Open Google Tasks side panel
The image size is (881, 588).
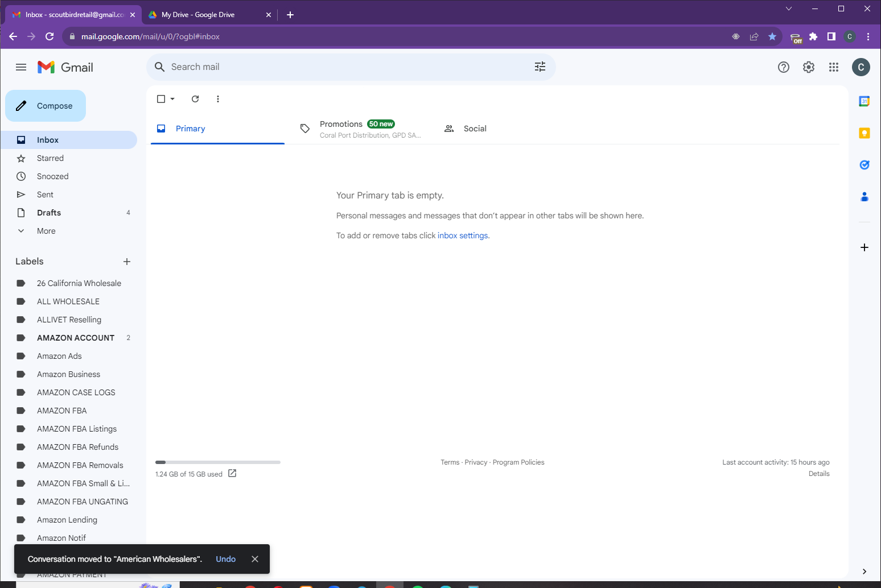pos(864,165)
